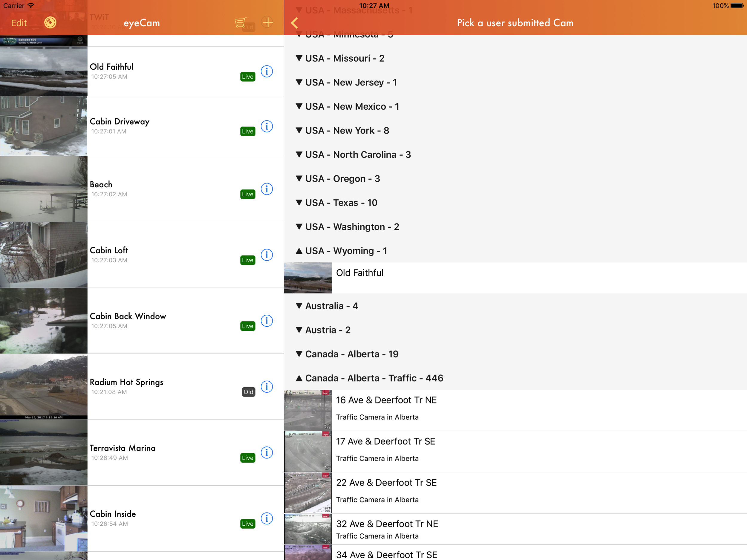Tap the battery indicator in status bar
Screen dimensions: 747x560
(x=737, y=6)
